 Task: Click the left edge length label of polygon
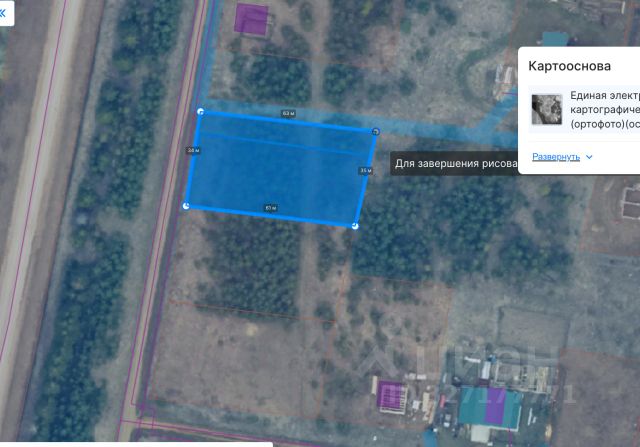click(x=193, y=150)
